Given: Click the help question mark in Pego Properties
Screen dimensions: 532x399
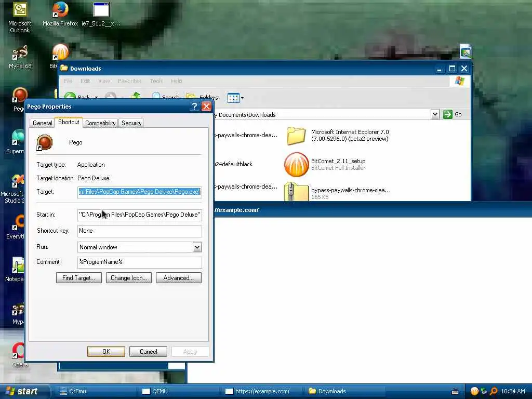Looking at the screenshot, I should point(194,107).
